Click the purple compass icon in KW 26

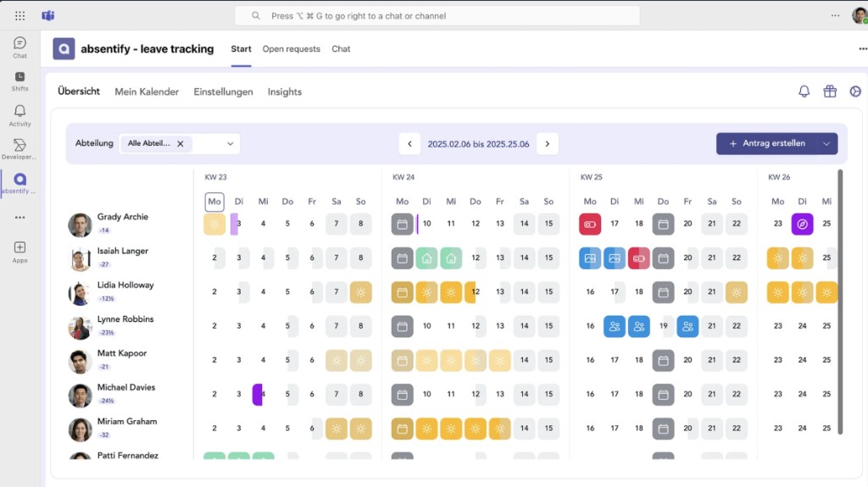pyautogui.click(x=802, y=224)
